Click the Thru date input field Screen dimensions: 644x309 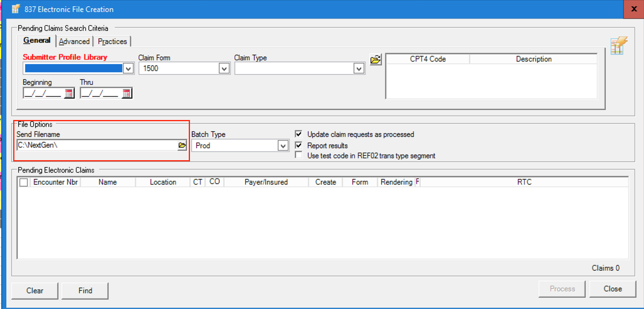tap(102, 94)
